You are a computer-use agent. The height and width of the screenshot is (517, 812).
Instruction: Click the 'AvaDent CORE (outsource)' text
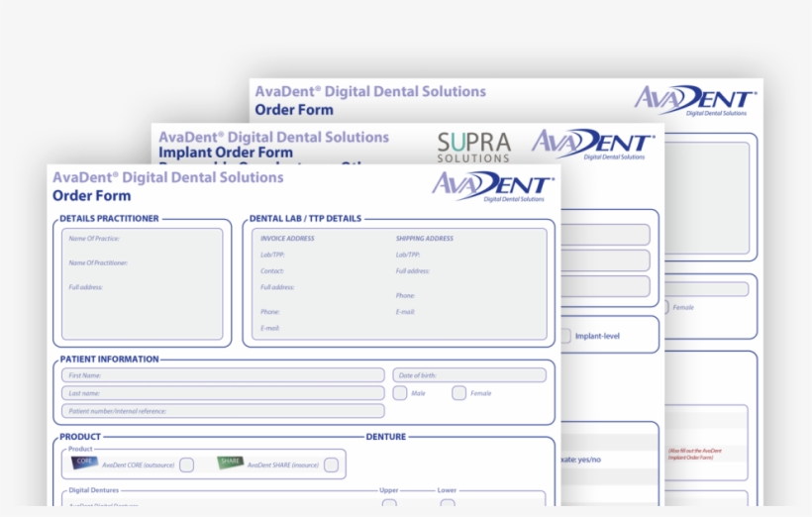click(x=139, y=465)
